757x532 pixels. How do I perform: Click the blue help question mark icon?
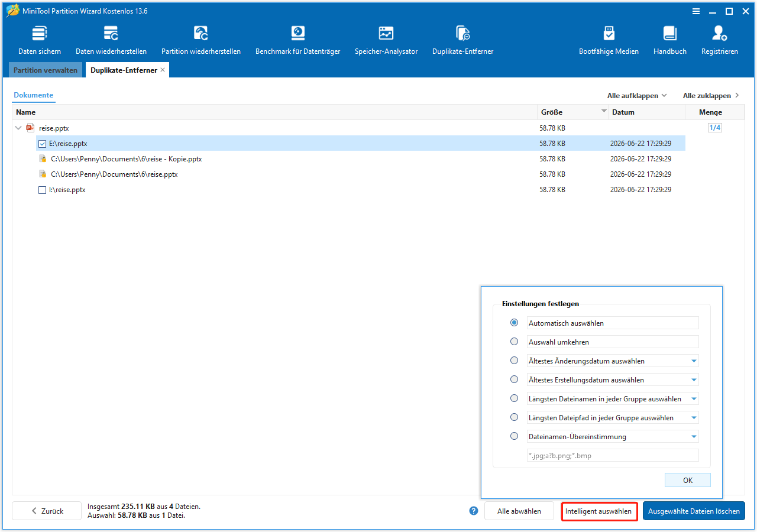point(473,511)
